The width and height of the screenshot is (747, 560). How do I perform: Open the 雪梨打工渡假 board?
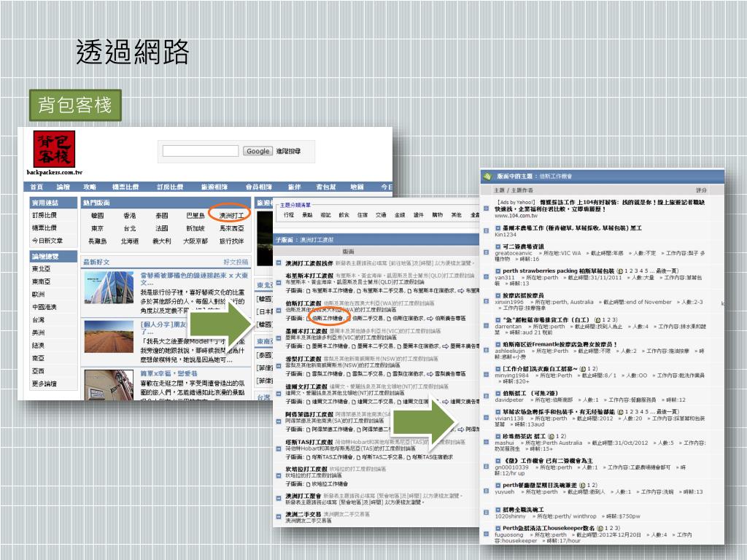pyautogui.click(x=303, y=359)
